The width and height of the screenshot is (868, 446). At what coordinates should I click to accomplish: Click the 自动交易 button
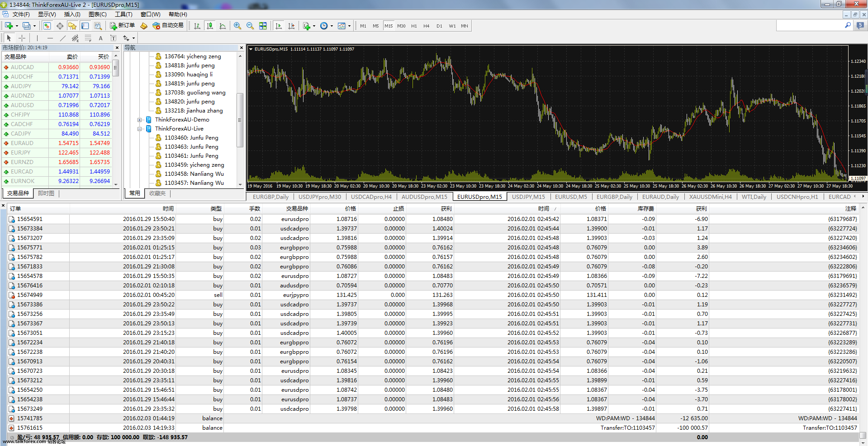click(168, 26)
